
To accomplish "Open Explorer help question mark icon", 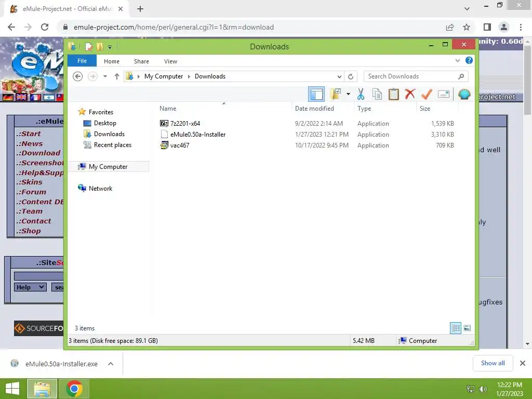I will (x=469, y=60).
